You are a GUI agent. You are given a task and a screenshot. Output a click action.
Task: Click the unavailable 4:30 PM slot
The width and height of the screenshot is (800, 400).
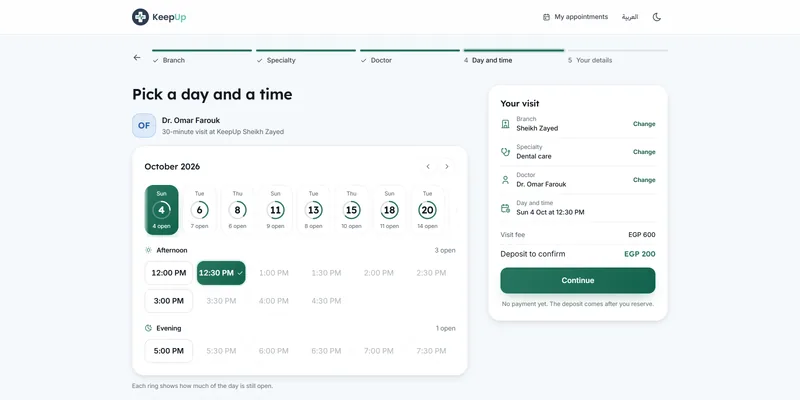[x=327, y=301]
